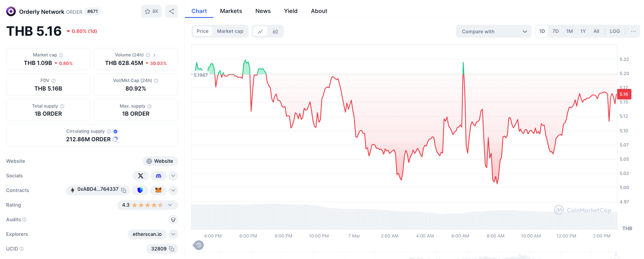Expand the 4.3 Rating dropdown

click(148, 205)
